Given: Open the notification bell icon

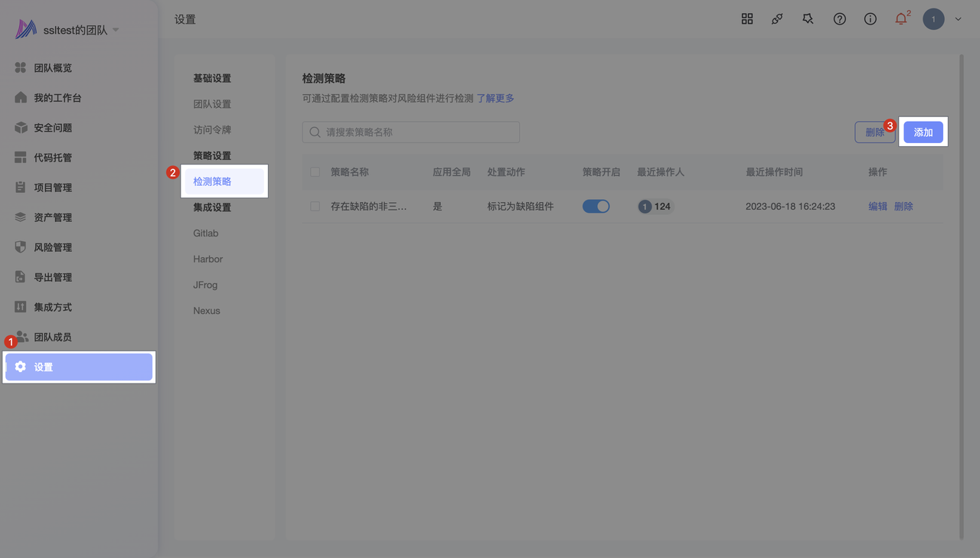Looking at the screenshot, I should click(901, 19).
